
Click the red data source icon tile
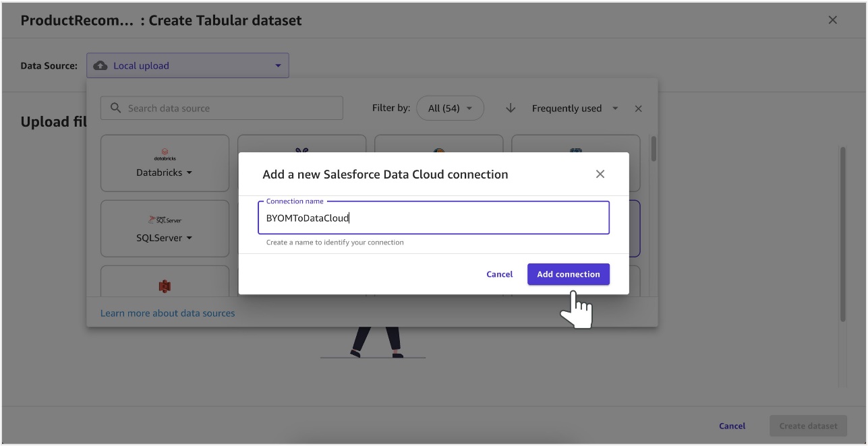pos(165,282)
